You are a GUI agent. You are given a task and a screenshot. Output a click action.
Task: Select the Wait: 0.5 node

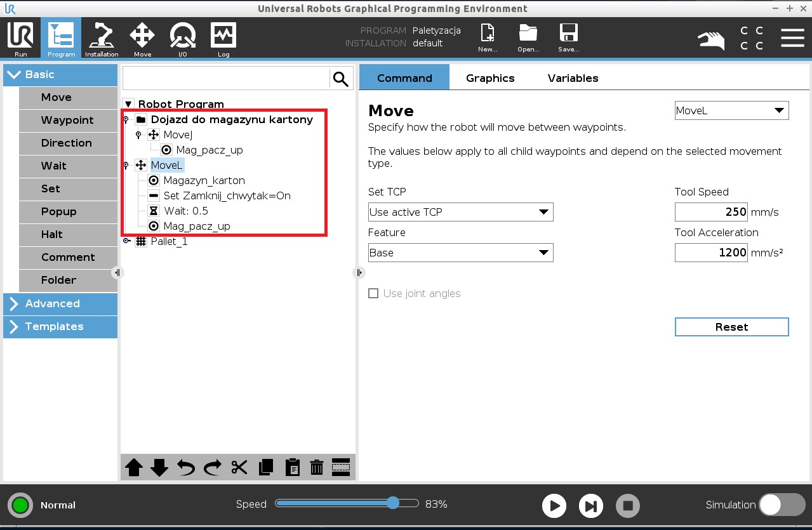[186, 211]
